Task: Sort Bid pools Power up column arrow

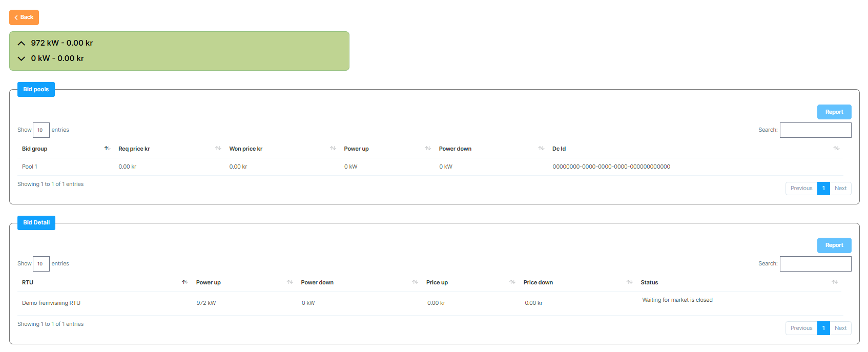Action: [x=428, y=149]
